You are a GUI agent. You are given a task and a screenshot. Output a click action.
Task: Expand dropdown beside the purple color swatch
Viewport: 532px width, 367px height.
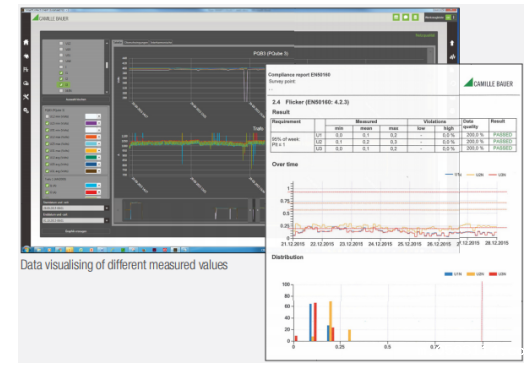pos(99,123)
